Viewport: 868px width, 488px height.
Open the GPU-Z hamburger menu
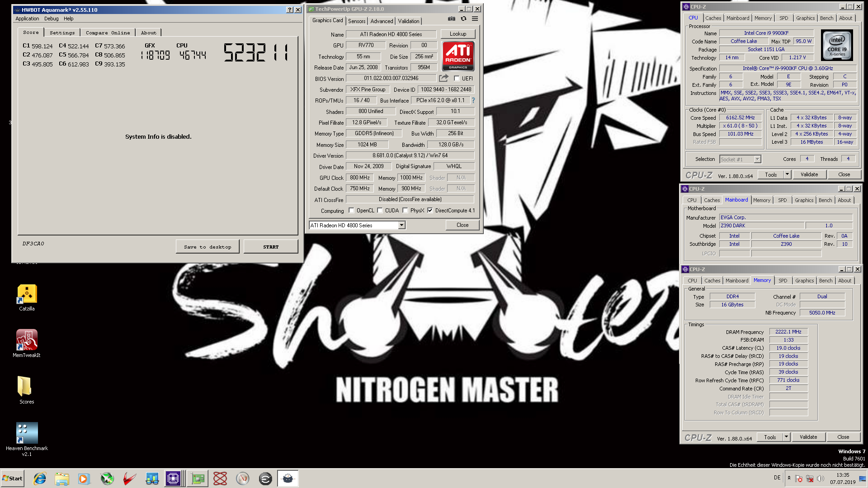tap(475, 19)
